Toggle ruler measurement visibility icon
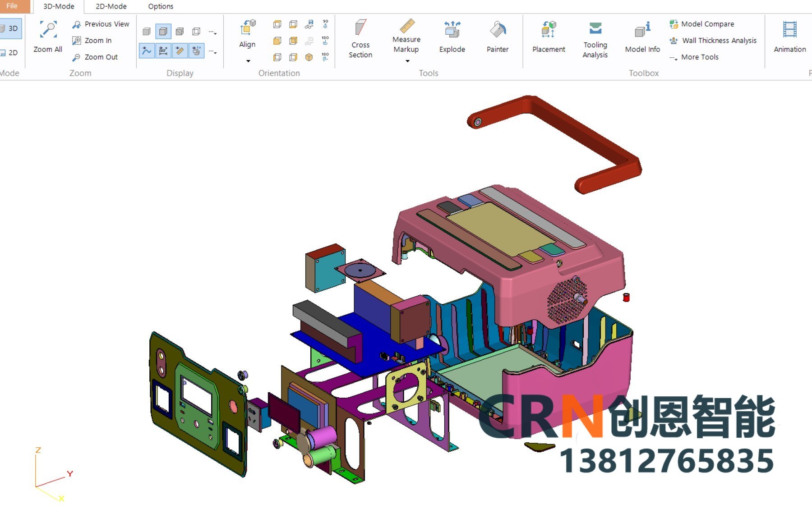812x509 pixels. tap(180, 51)
